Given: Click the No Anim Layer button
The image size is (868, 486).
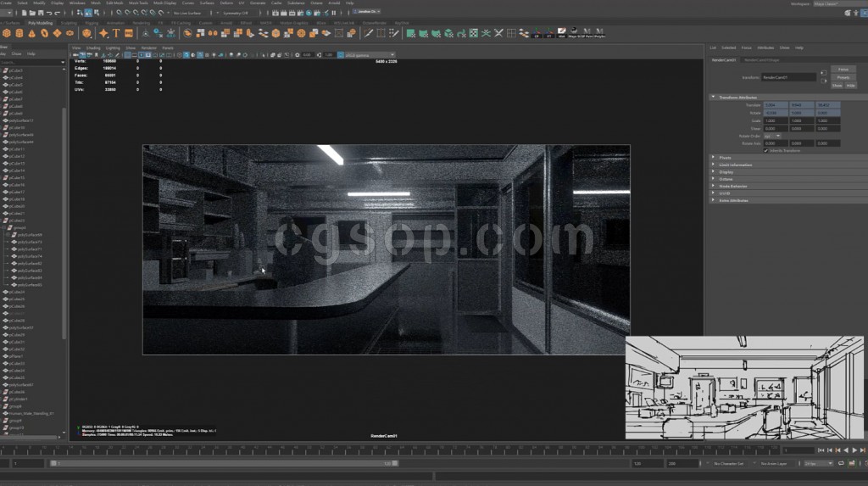Looking at the screenshot, I should coord(774,463).
